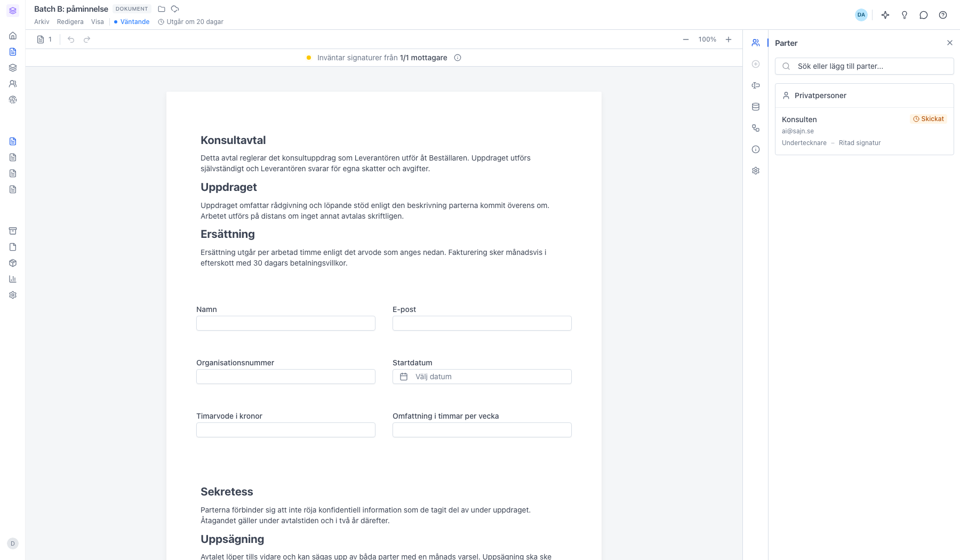Viewport: 960px width, 560px height.
Task: Click the Skickat status badge
Action: tap(929, 119)
